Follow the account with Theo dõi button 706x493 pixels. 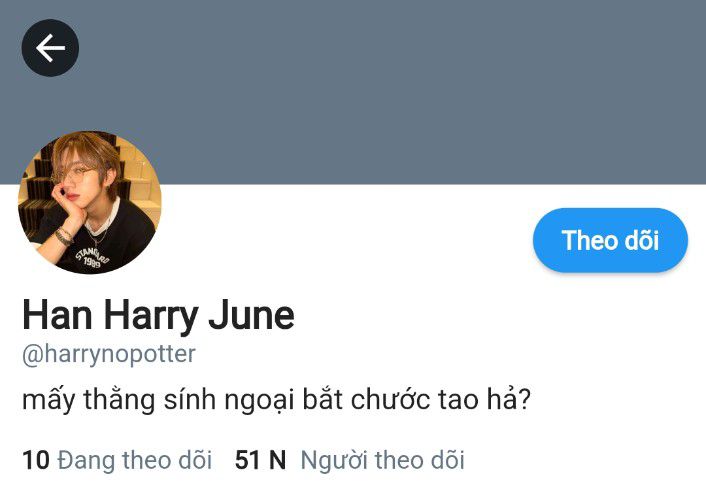click(610, 240)
